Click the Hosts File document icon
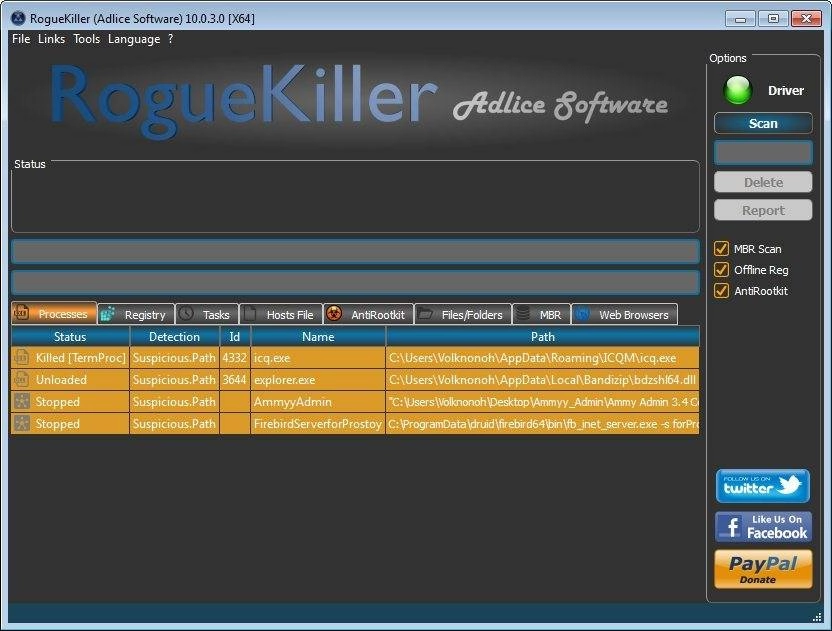This screenshot has height=631, width=832. point(250,314)
